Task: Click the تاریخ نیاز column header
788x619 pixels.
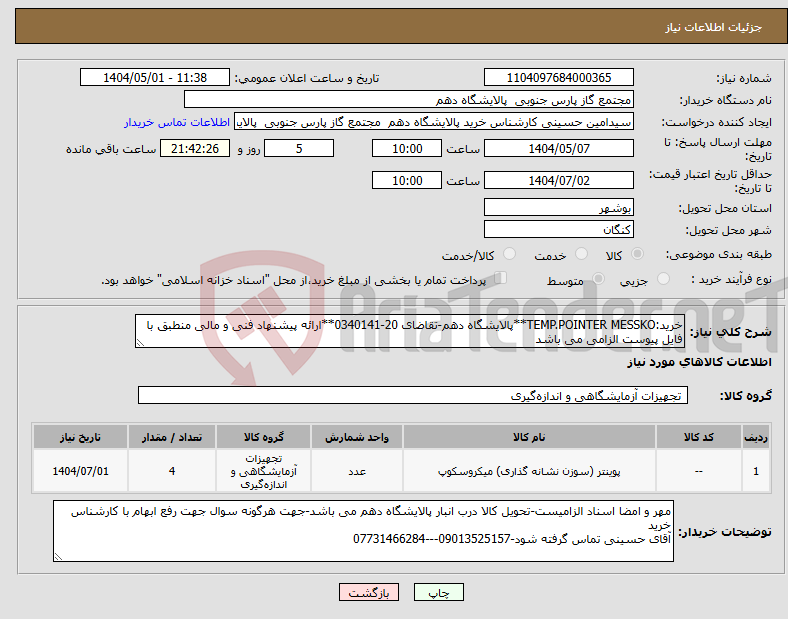Action: [80, 437]
